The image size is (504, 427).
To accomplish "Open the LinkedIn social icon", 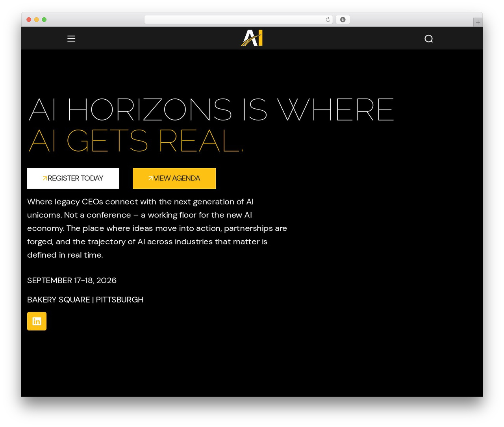I will pos(37,321).
